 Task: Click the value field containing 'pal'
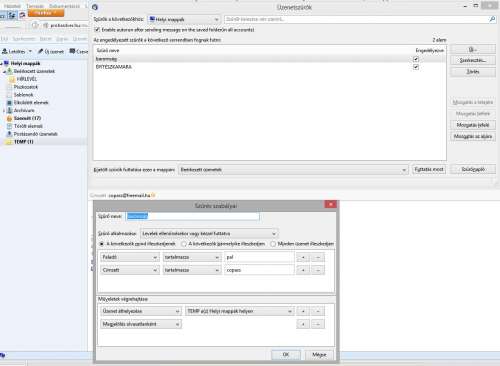tap(259, 257)
